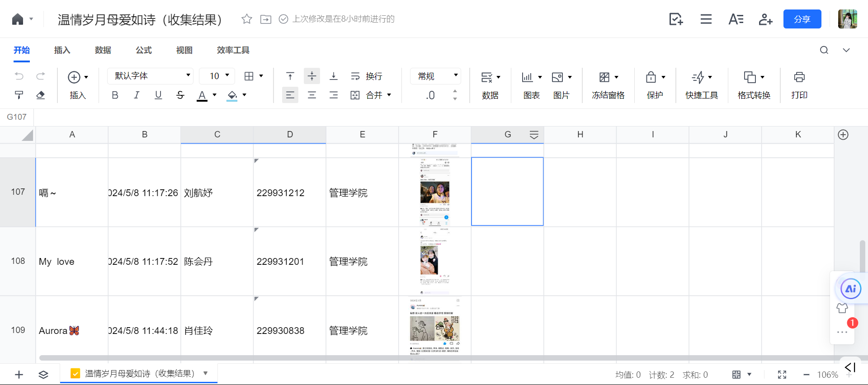Click the print icon

(799, 77)
